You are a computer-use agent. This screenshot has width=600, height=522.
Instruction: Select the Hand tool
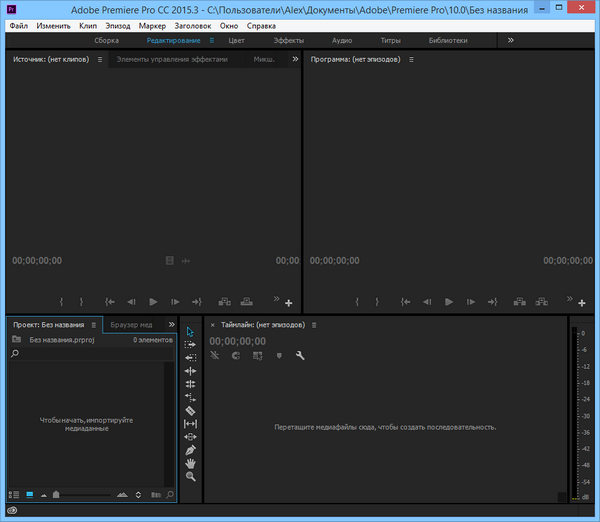coord(190,463)
